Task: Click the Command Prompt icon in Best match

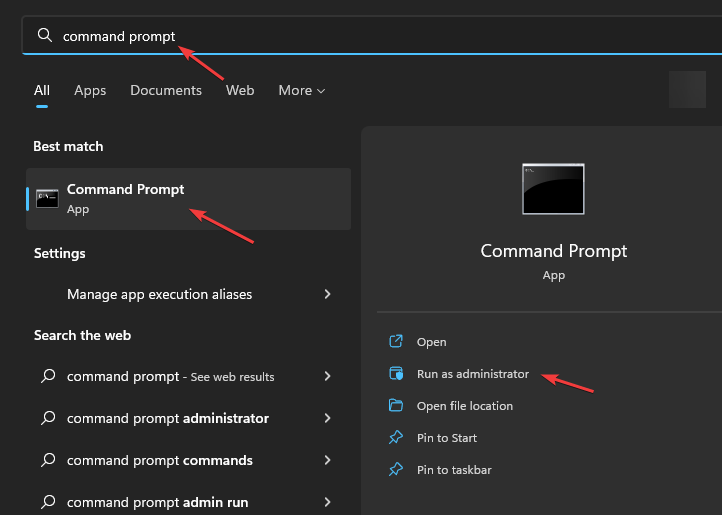Action: [x=47, y=199]
